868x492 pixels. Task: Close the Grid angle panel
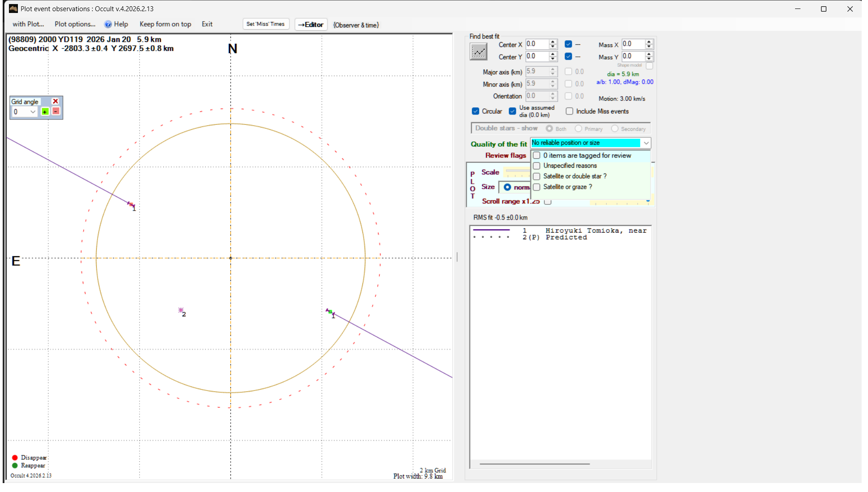tap(55, 102)
